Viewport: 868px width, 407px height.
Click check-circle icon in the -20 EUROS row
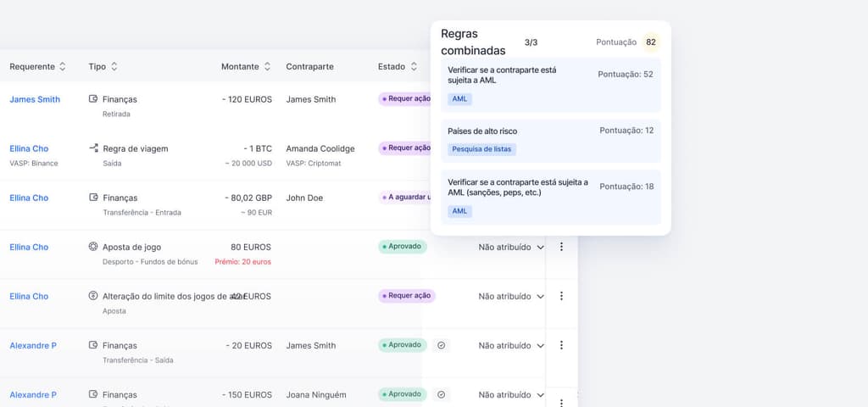[x=441, y=345]
